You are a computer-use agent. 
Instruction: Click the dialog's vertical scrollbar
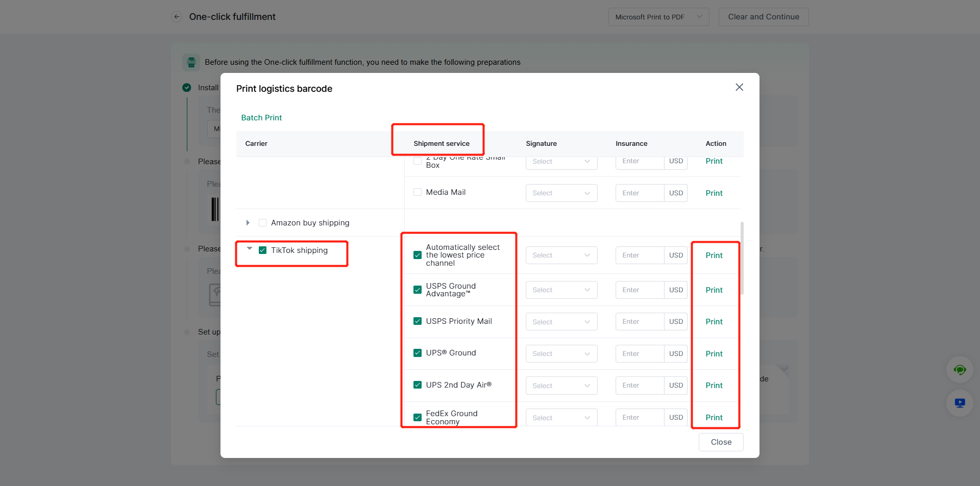[x=742, y=258]
